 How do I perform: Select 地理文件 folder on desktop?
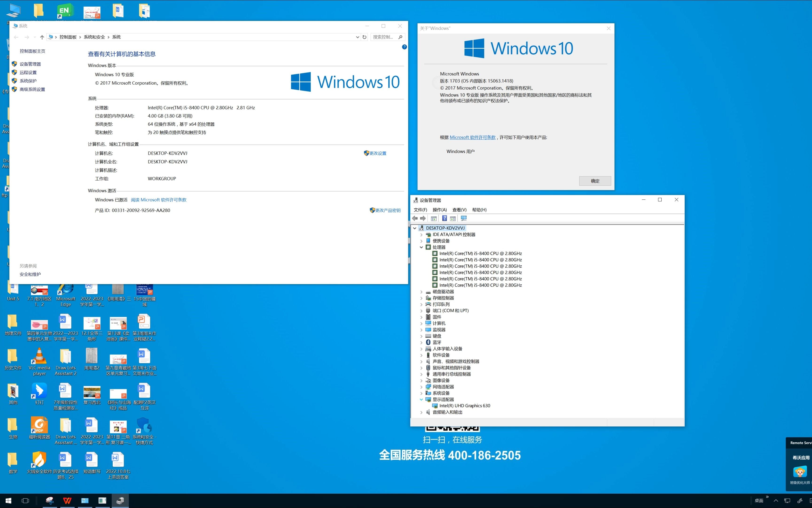click(13, 325)
